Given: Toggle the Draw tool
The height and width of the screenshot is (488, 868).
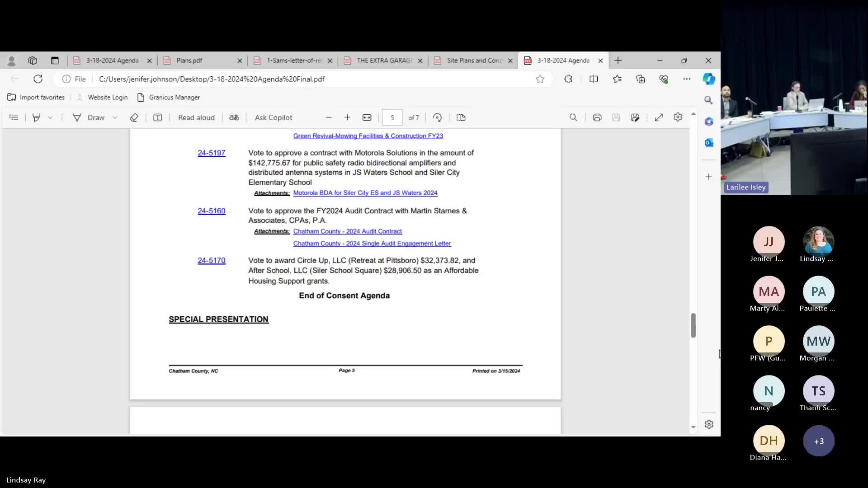Looking at the screenshot, I should tap(89, 117).
